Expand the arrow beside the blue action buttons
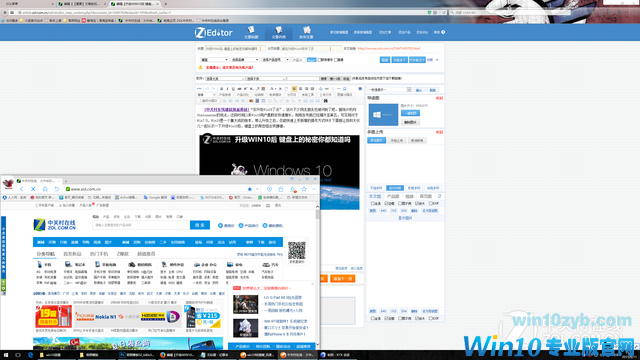This screenshot has width=640, height=360. pyautogui.click(x=437, y=60)
